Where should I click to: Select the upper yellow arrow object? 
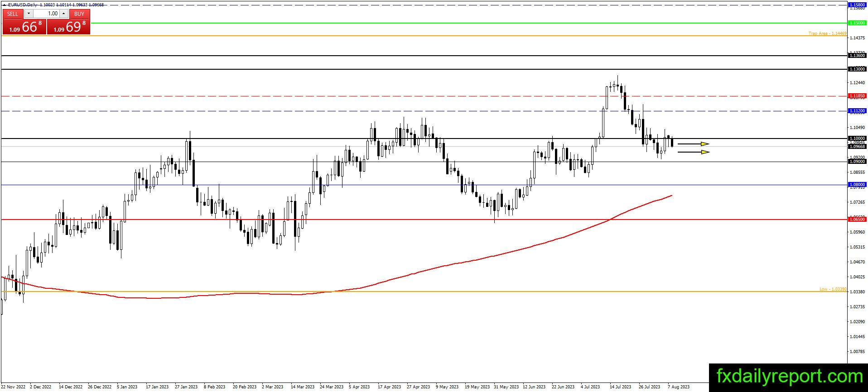click(693, 144)
